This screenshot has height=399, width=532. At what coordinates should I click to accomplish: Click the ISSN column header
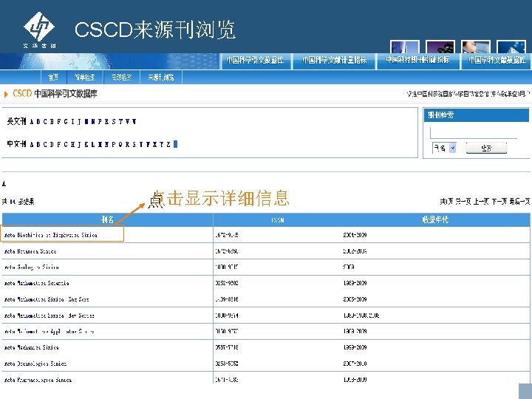(x=278, y=219)
